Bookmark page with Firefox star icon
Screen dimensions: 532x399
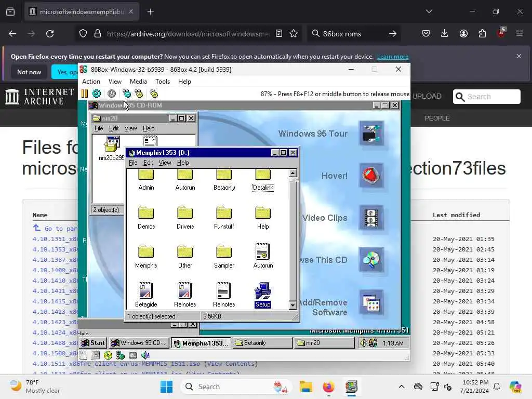tap(294, 34)
